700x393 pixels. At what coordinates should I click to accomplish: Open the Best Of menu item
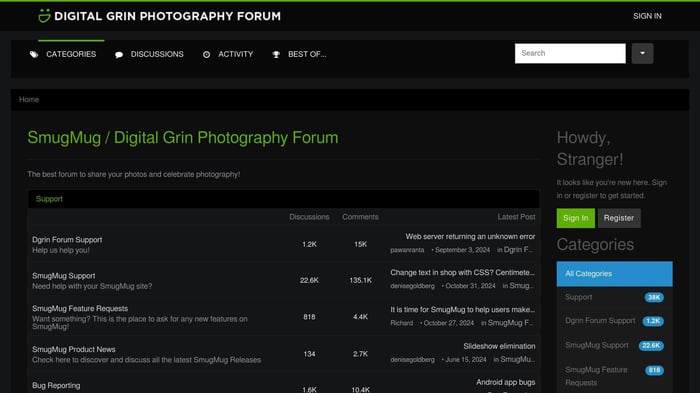click(299, 54)
